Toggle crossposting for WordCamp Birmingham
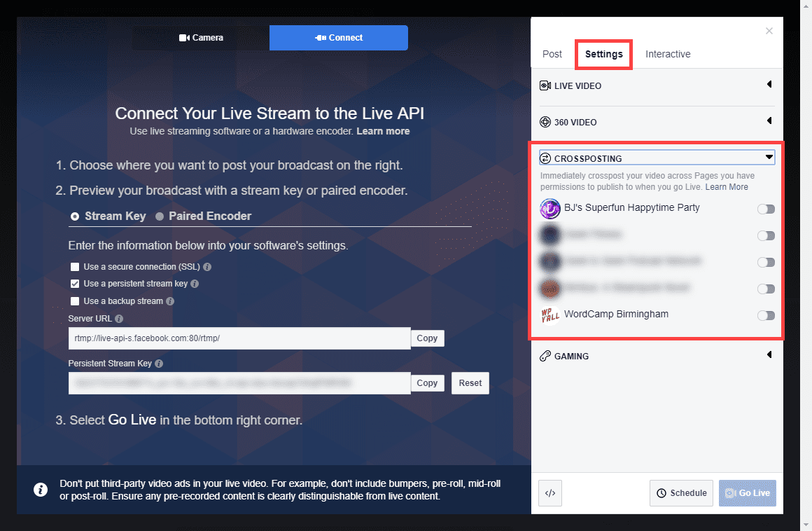The width and height of the screenshot is (812, 531). pos(766,315)
